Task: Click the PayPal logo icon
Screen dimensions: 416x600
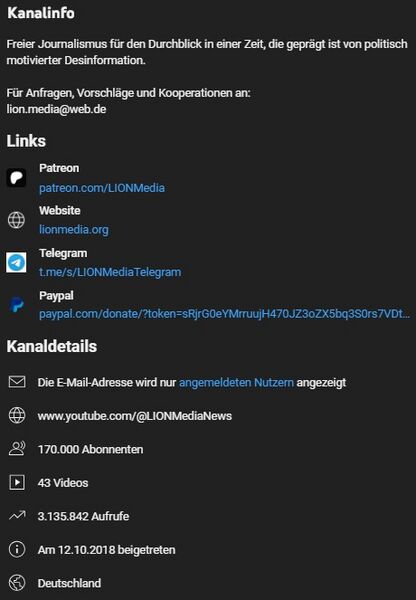Action: [16, 305]
